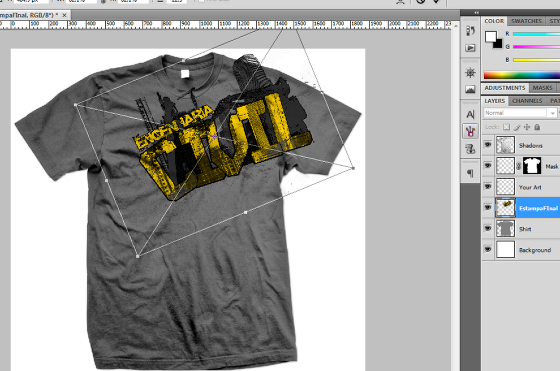This screenshot has height=371, width=560.
Task: Open the Histogram panel icon
Action: (x=470, y=89)
